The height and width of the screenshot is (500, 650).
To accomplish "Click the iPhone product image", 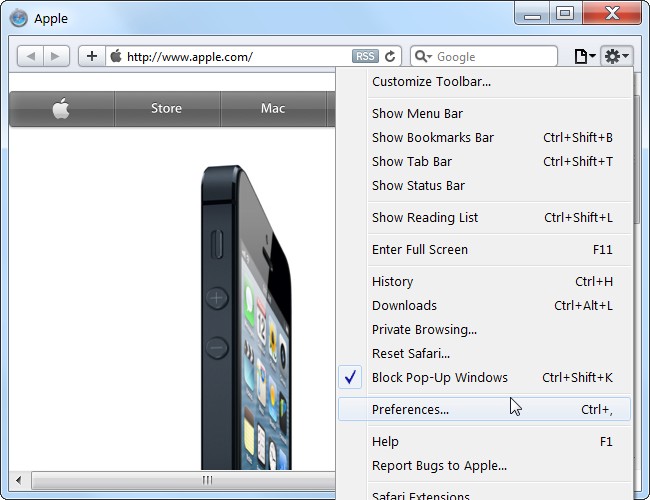I will 246,318.
